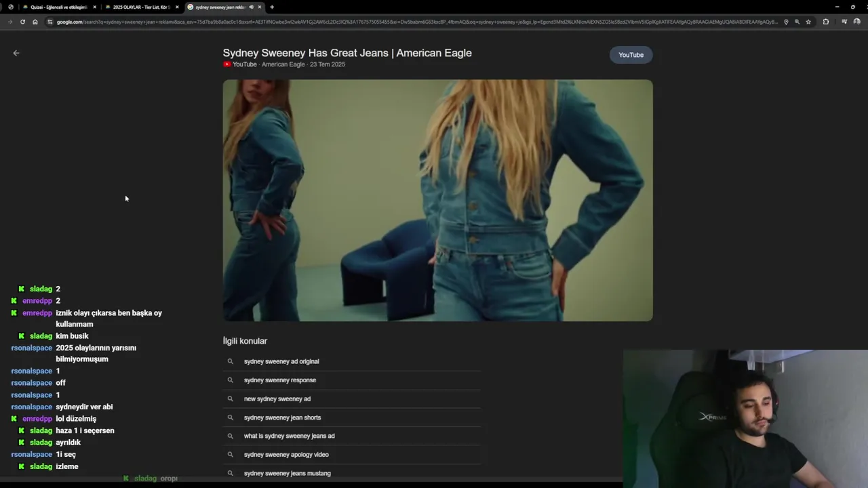Close the 2025 OLAYLAR Tier List tab
Viewport: 868px width, 488px height.
pos(177,7)
